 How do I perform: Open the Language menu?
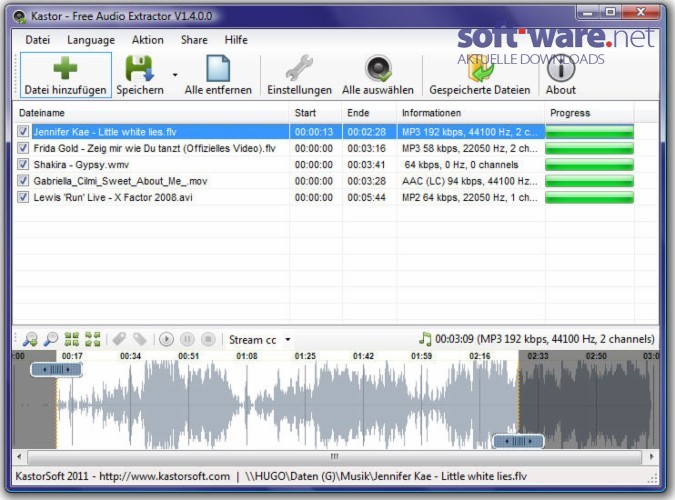click(91, 40)
